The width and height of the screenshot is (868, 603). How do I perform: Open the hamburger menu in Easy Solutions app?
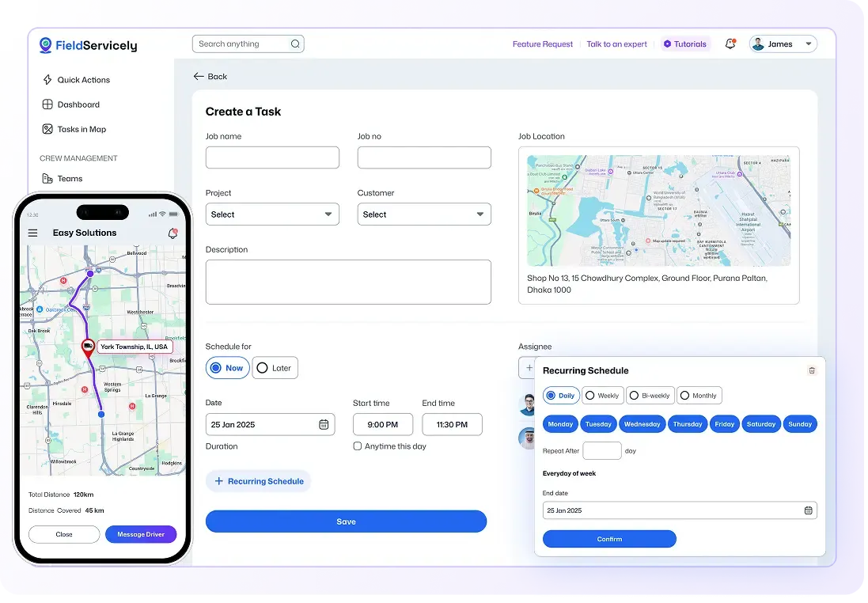(x=32, y=233)
